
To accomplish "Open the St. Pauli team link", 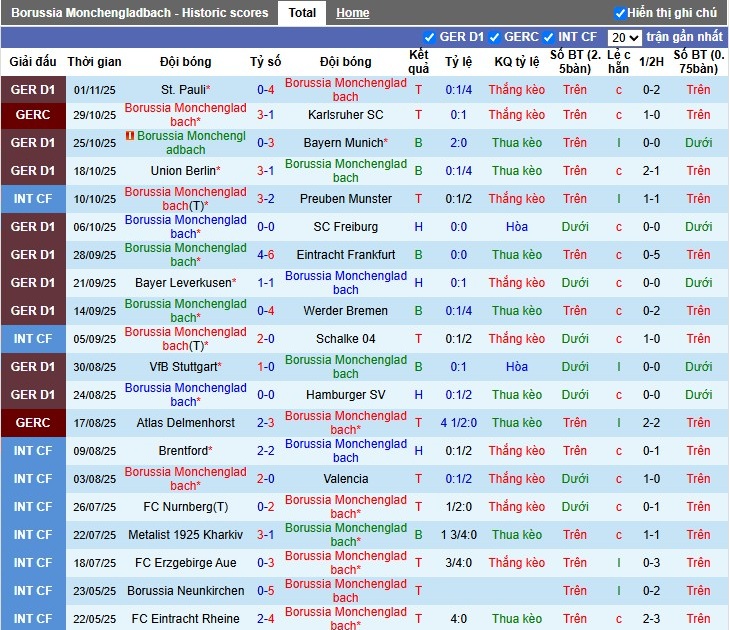I will [185, 90].
